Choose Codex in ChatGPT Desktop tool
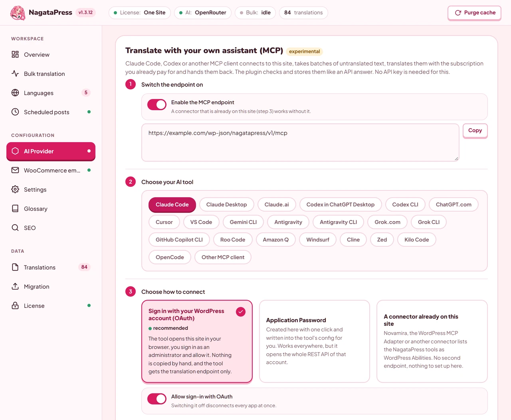The width and height of the screenshot is (511, 420). pyautogui.click(x=341, y=204)
